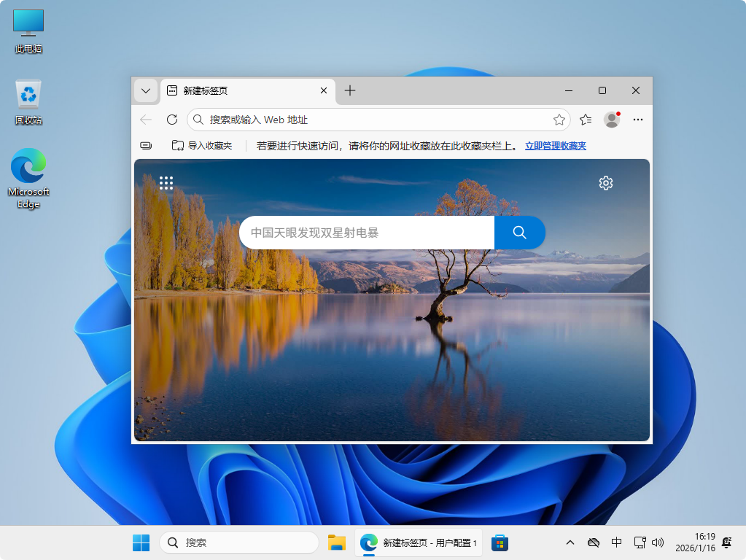Open the favorites list icon

[585, 120]
